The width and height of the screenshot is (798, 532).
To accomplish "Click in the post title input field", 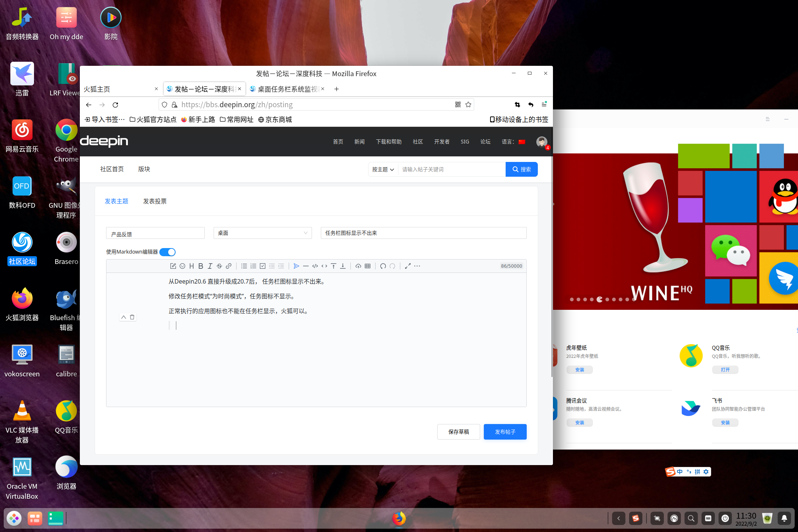I will tap(423, 233).
